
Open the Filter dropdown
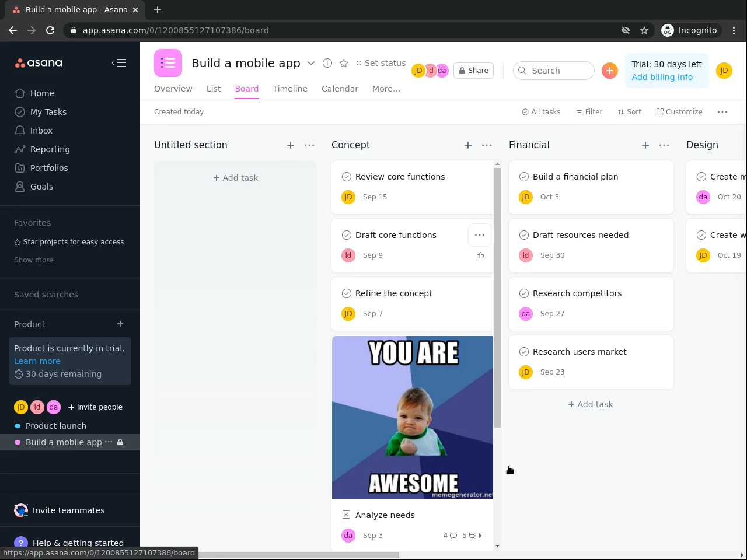(x=589, y=112)
